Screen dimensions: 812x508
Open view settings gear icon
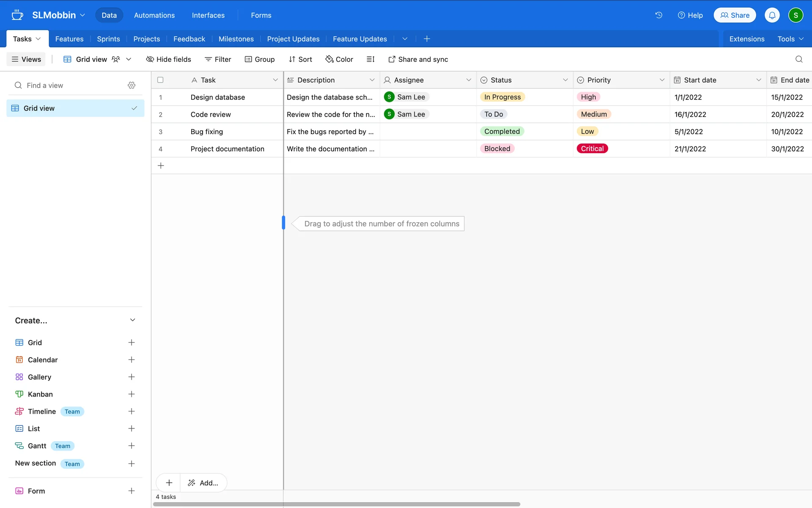132,86
